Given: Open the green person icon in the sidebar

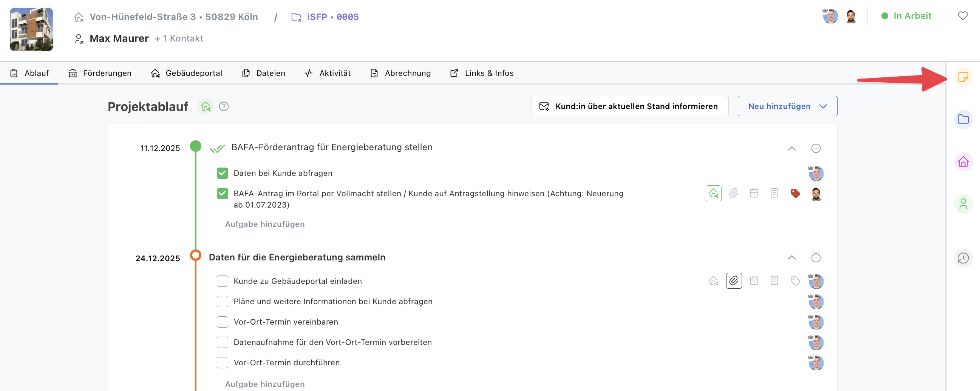Looking at the screenshot, I should [963, 204].
